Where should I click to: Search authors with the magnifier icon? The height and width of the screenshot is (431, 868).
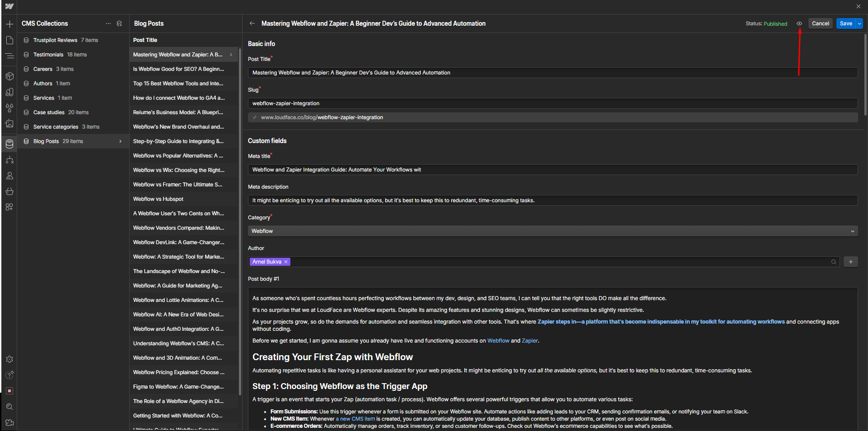(x=834, y=262)
